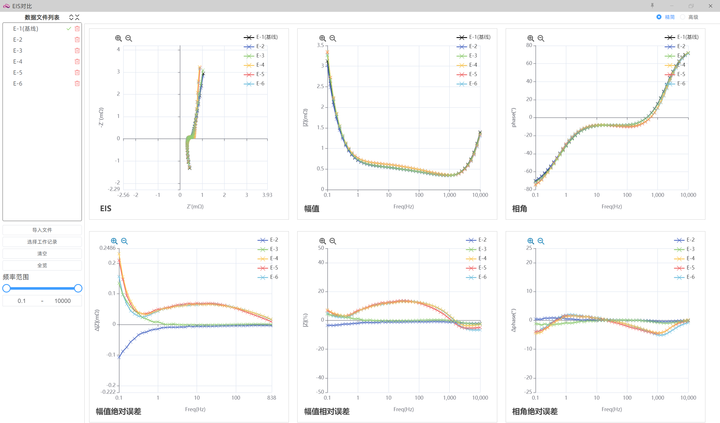Toggle E-6 series in 幅值绝对误差 legend
The height and width of the screenshot is (423, 720).
[268, 277]
